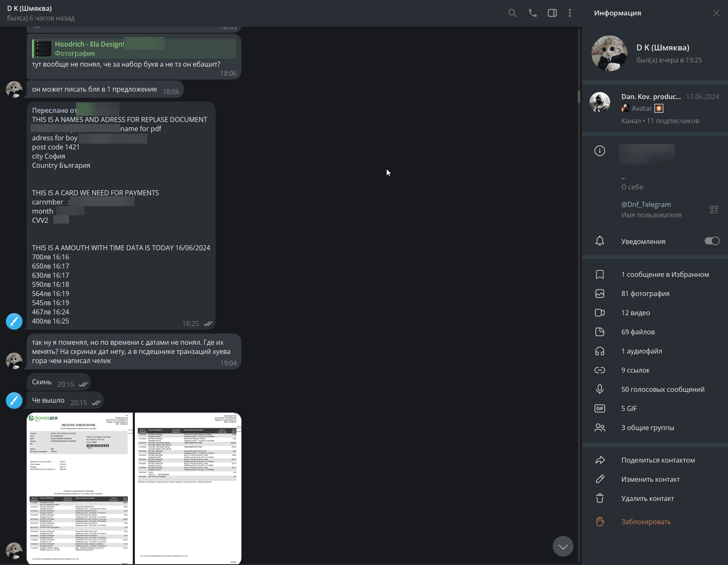Viewport: 728px width, 565px height.
Task: Click the cat avatar beside the 18:06 message
Action: 14,90
